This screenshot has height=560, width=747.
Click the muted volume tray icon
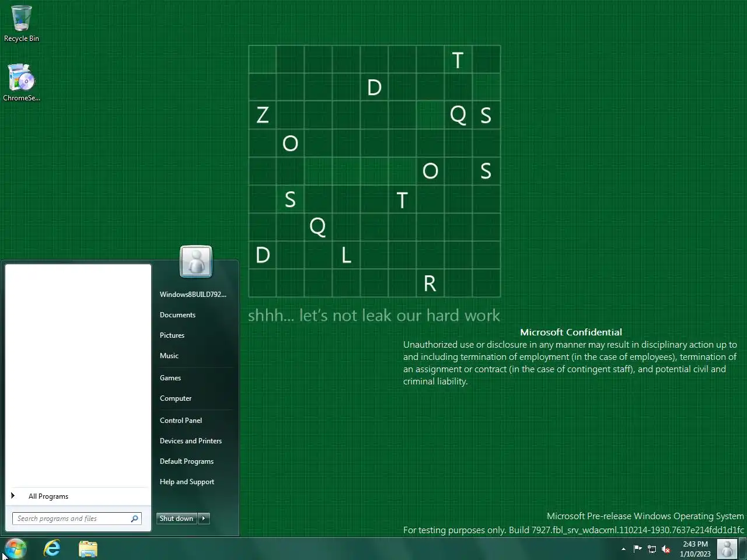click(666, 549)
